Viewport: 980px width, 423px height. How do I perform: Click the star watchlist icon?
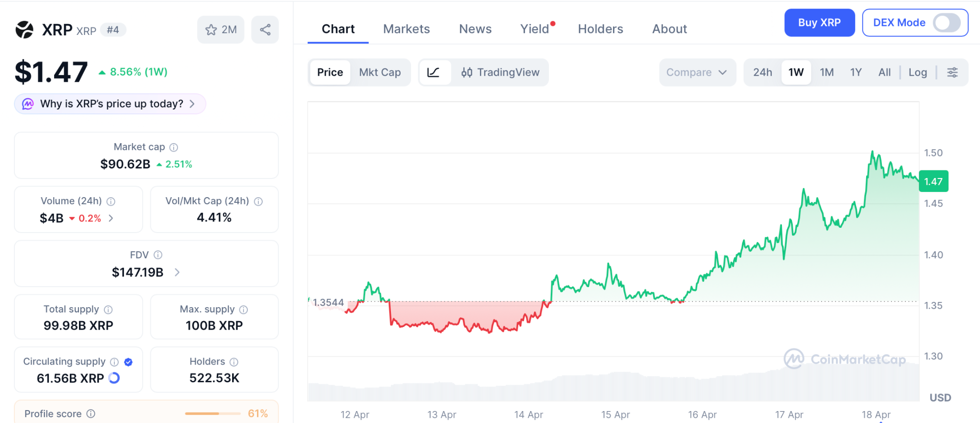click(211, 30)
